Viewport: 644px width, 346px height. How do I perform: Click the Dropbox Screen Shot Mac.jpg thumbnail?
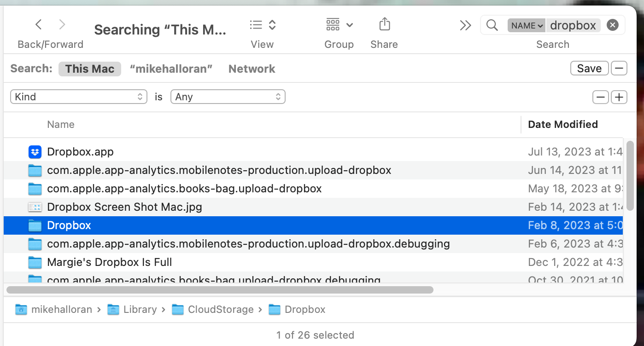[x=35, y=207]
